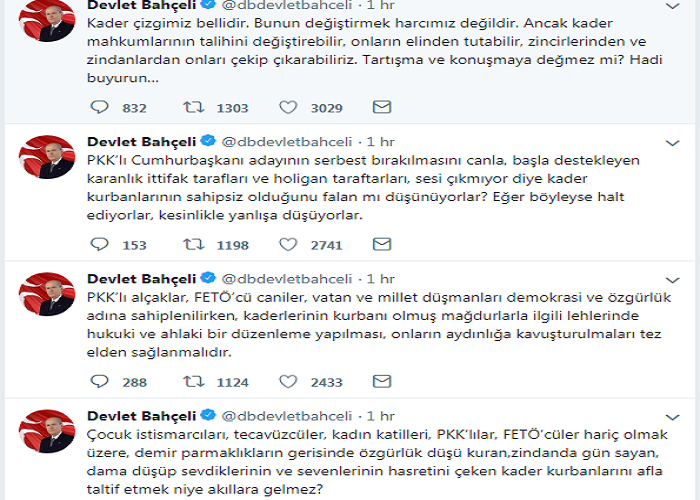Reply to the tweet with 153 replies
Viewport: 700px width, 500px height.
point(99,243)
